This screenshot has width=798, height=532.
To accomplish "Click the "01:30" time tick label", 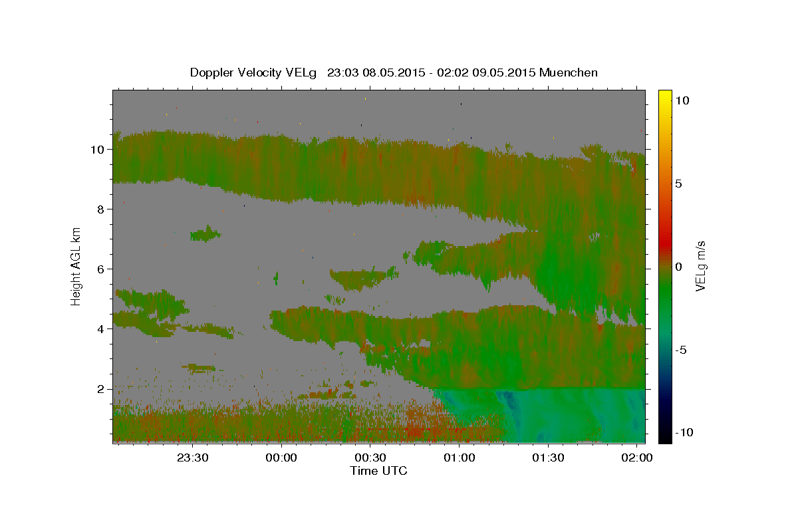I will pyautogui.click(x=548, y=458).
